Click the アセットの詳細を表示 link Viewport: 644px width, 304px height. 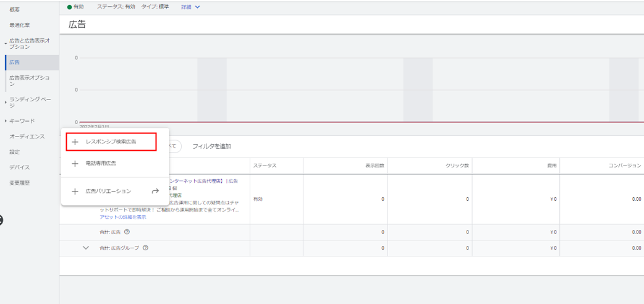point(123,217)
